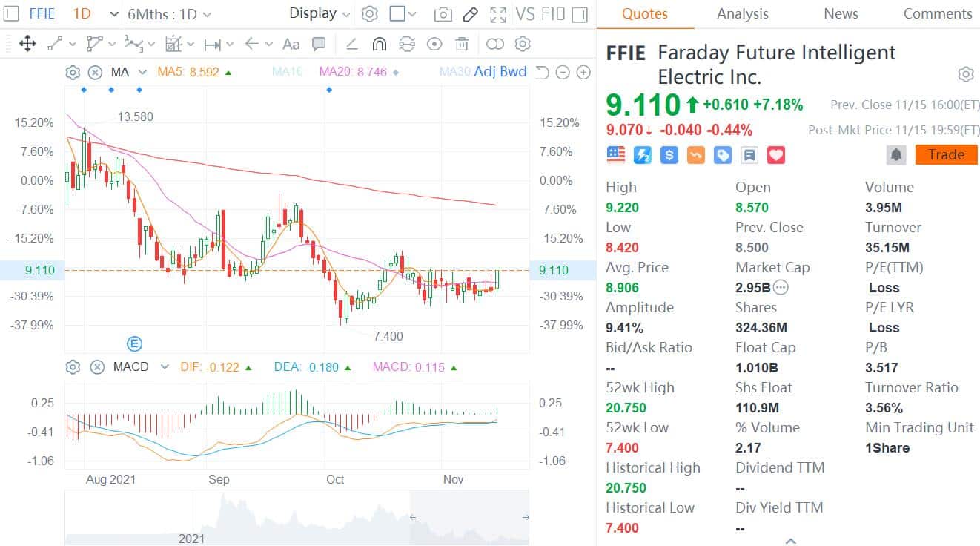Click the earnings E marker on chart

coord(135,343)
